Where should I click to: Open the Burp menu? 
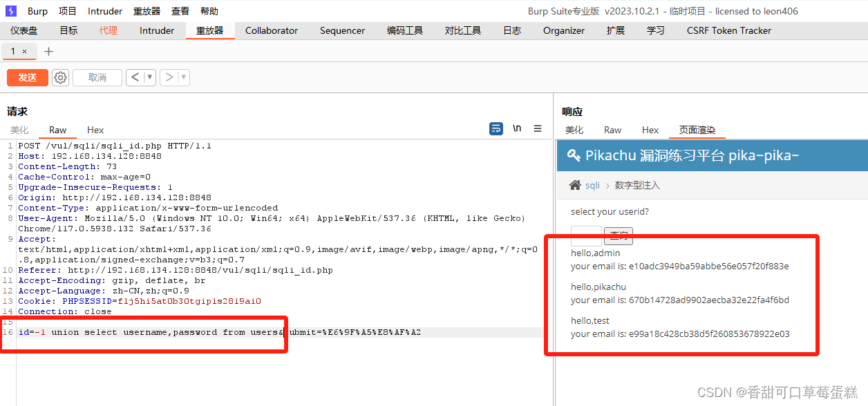pos(38,11)
